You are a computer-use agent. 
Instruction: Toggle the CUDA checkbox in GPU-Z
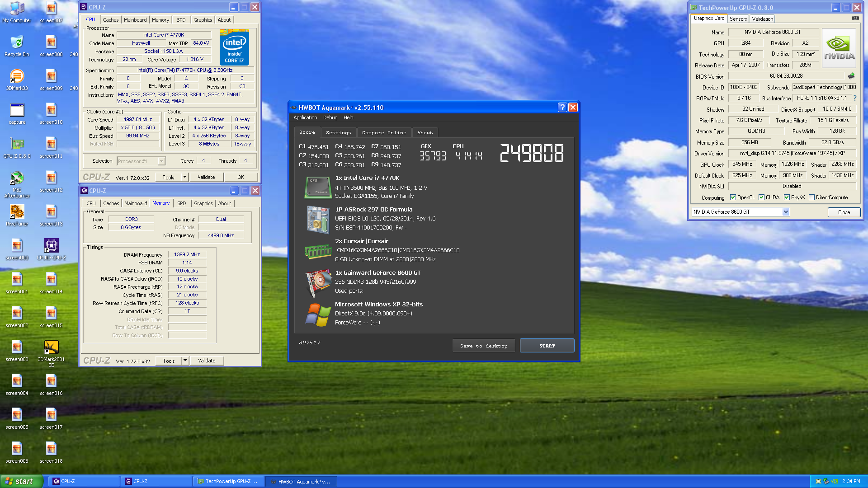coord(762,197)
